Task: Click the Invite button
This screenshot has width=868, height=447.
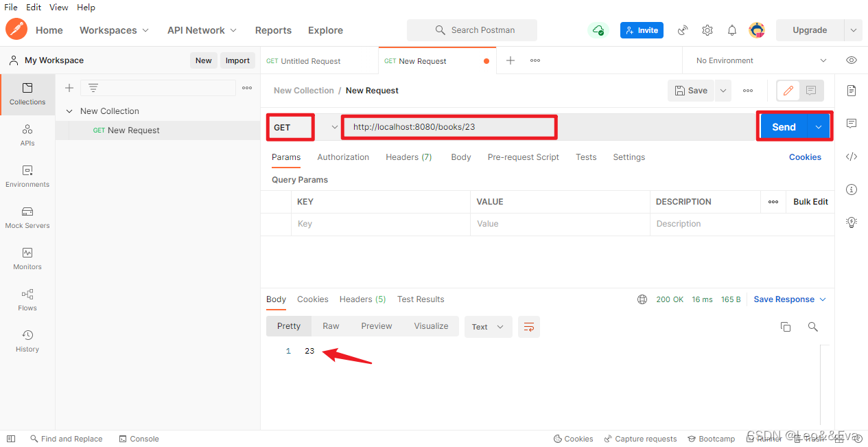Action: pyautogui.click(x=642, y=30)
